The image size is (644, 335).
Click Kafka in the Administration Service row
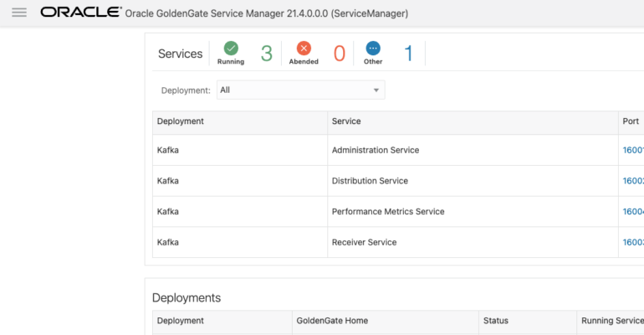167,150
